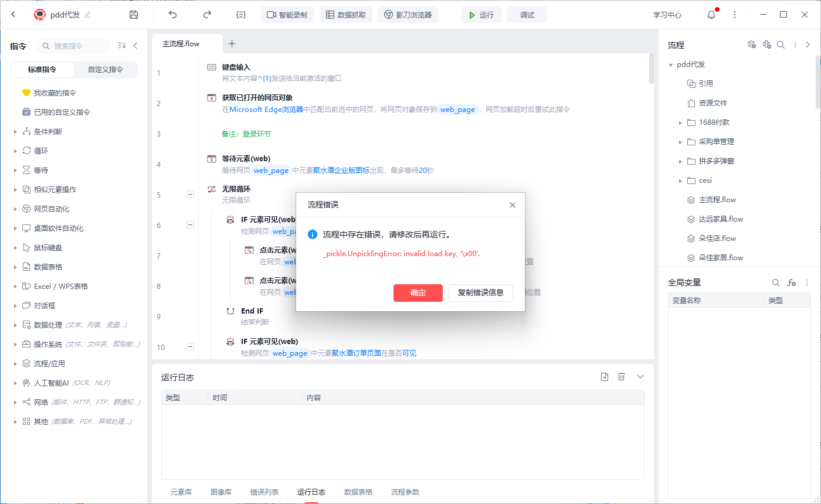Viewport: 821px width, 504px height.
Task: Click the 运行 button
Action: [481, 15]
